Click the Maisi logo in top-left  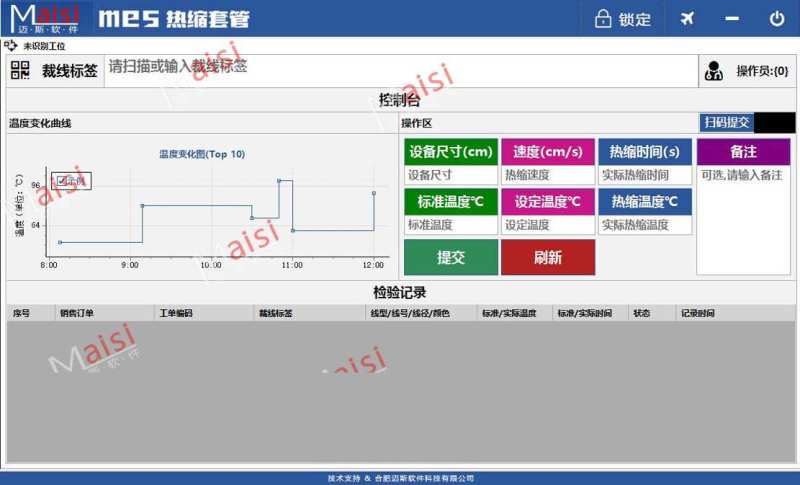[46, 18]
